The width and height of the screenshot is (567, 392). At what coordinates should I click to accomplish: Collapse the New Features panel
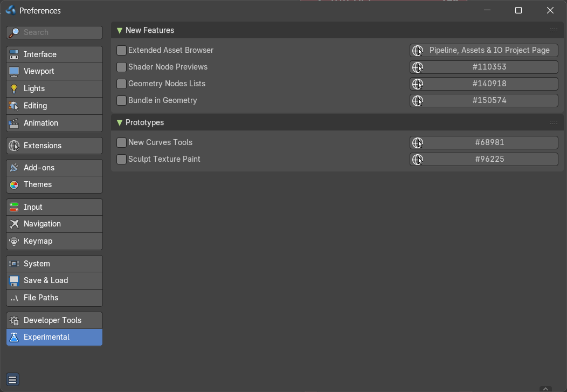pyautogui.click(x=120, y=31)
